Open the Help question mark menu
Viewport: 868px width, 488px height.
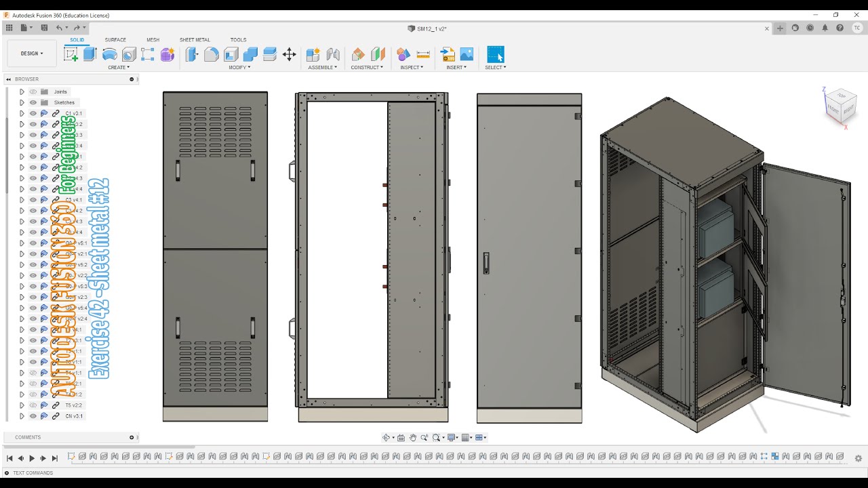[x=840, y=28]
